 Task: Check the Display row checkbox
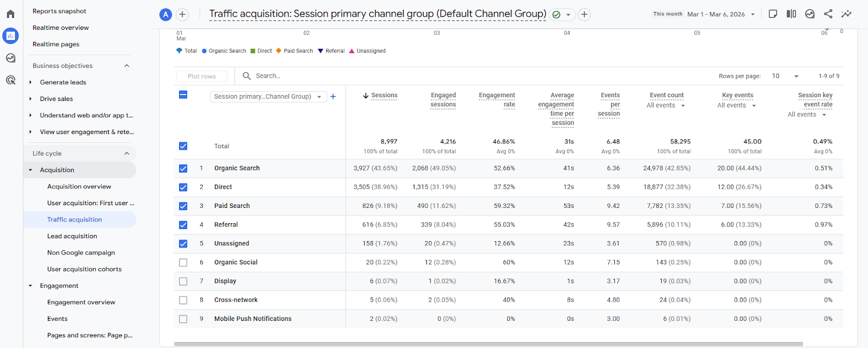click(183, 281)
